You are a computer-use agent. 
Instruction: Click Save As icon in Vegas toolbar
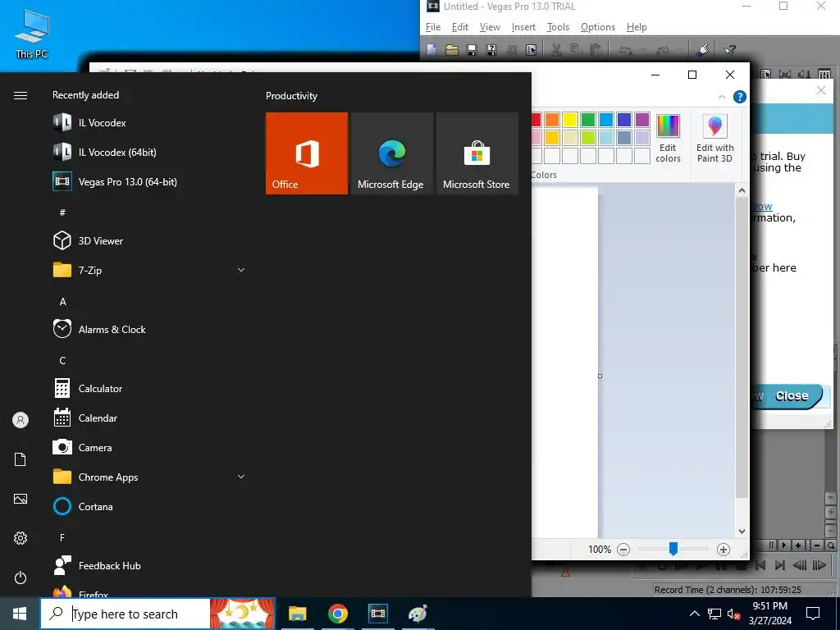[x=491, y=50]
